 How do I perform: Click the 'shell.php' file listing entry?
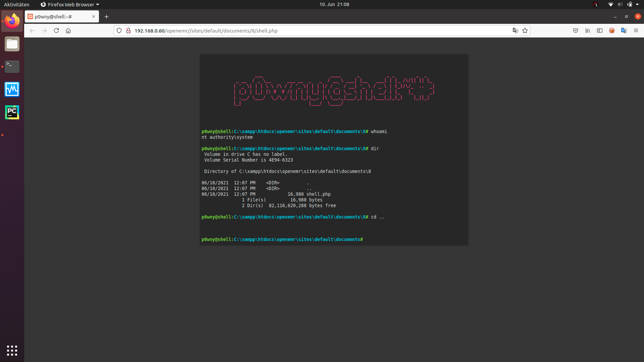pos(319,194)
